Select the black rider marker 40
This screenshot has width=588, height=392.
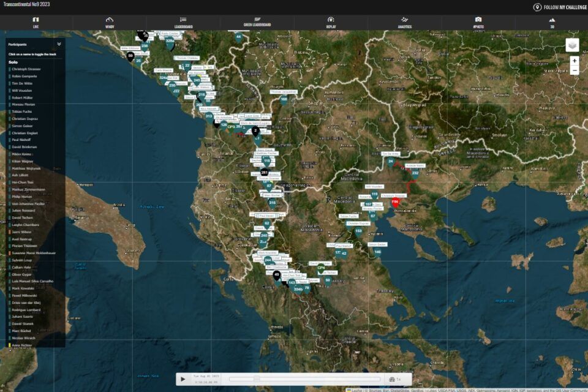point(276,275)
